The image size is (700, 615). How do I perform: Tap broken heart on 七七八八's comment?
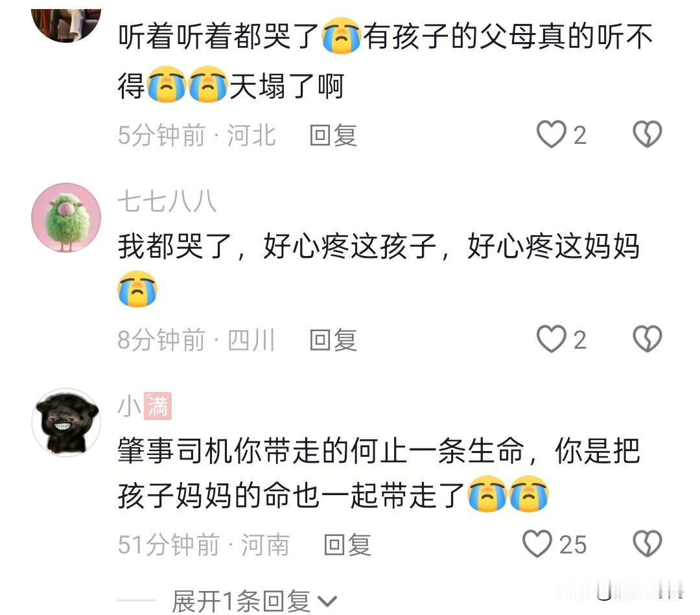[647, 339]
